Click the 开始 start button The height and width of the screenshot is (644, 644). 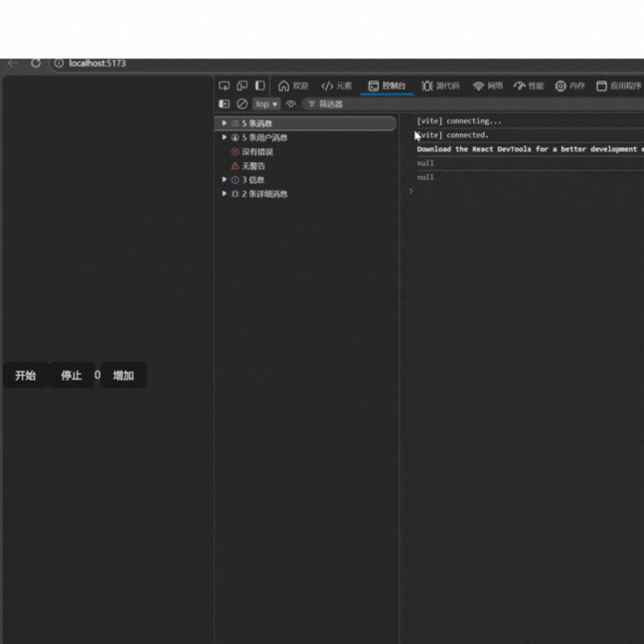[26, 375]
